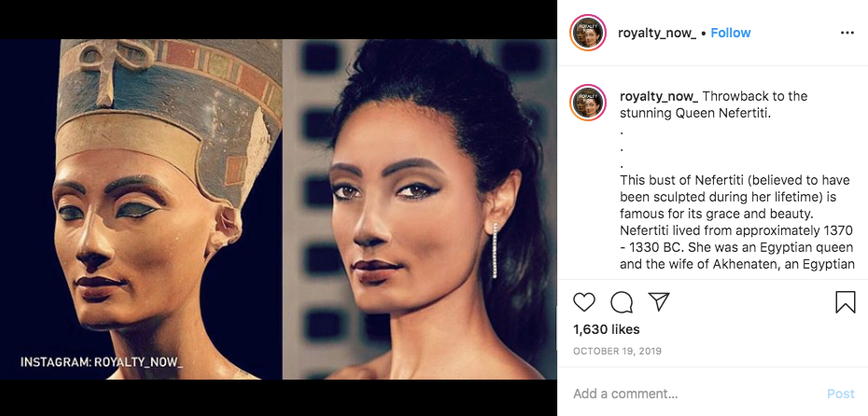Click the caption paragraph about Nefertiti's bust

(737, 220)
